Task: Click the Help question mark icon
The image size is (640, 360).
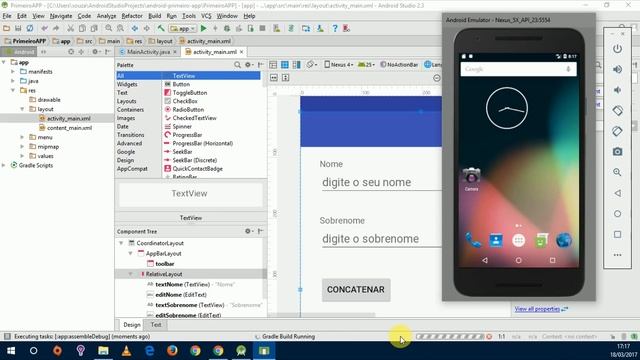Action: 335,29
